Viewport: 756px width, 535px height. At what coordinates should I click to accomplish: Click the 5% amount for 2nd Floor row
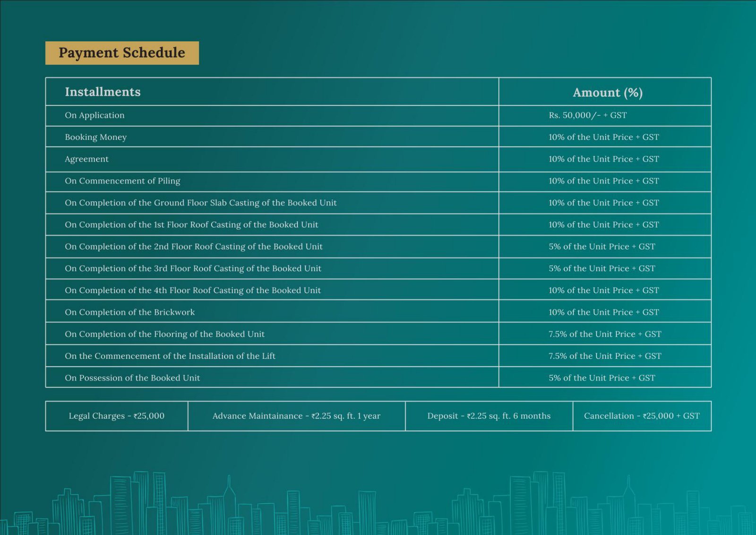(x=602, y=247)
